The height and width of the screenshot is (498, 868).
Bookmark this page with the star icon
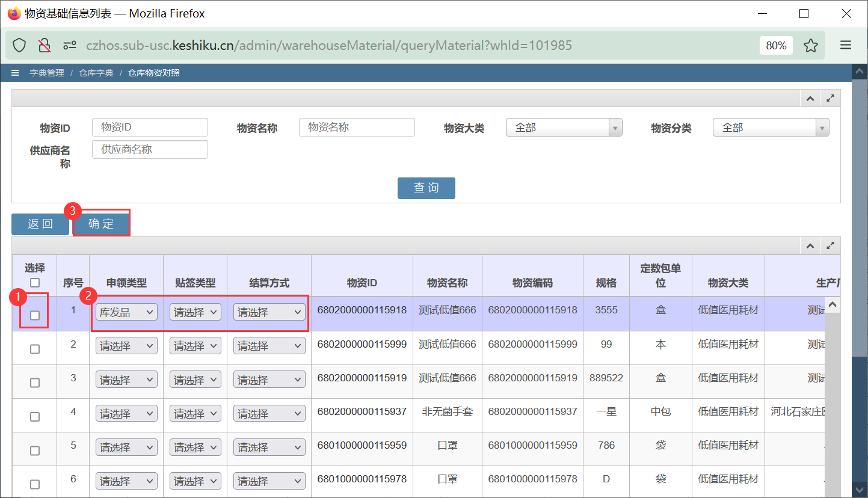pyautogui.click(x=811, y=45)
